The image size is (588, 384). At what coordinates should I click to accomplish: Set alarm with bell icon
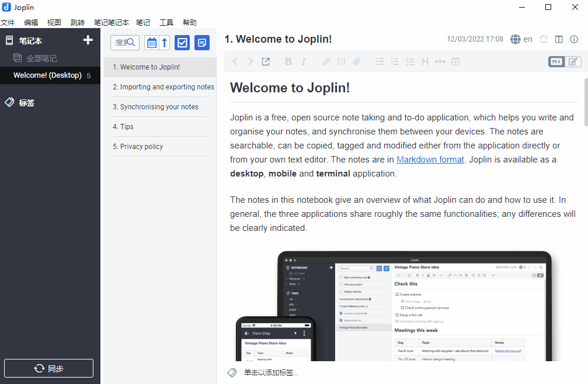[544, 39]
